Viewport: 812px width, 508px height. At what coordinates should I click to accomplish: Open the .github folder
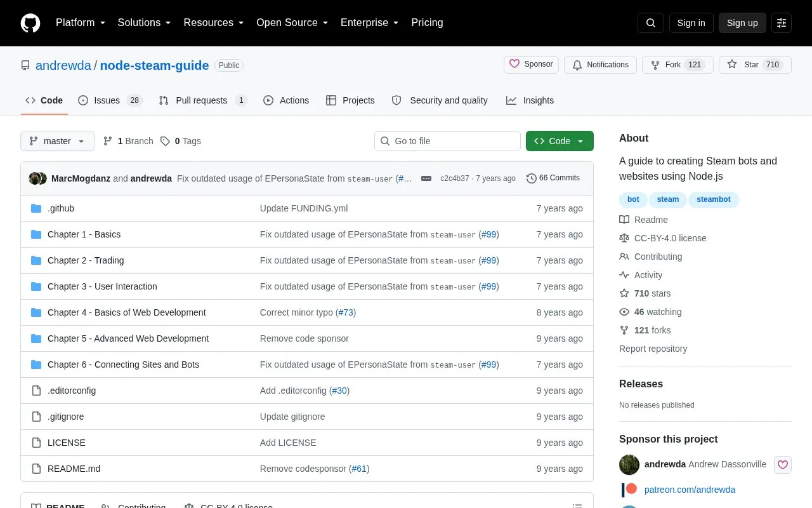pos(61,208)
